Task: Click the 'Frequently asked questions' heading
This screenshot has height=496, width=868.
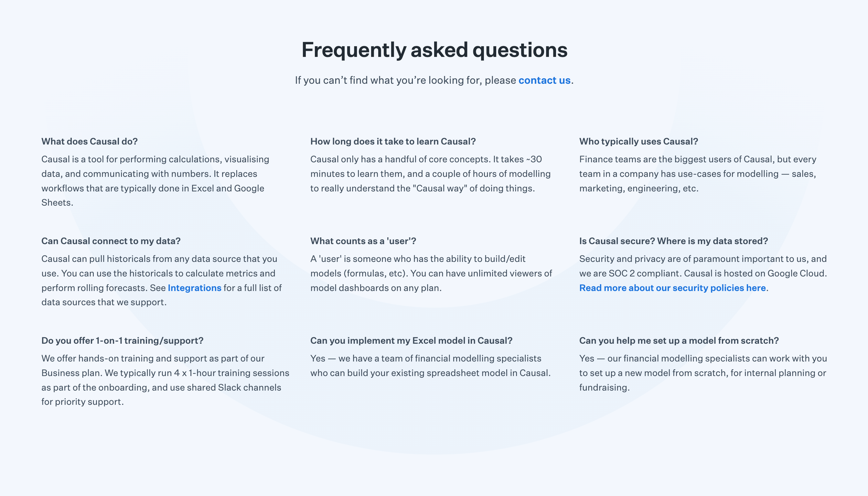Action: [434, 50]
